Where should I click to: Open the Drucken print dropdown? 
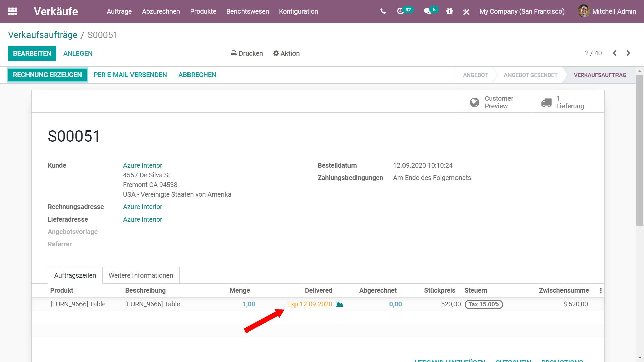[247, 53]
